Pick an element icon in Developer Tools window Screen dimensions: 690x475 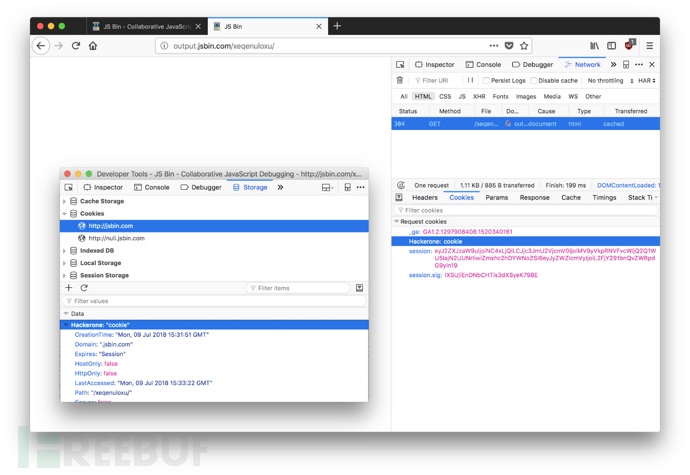[x=69, y=188]
